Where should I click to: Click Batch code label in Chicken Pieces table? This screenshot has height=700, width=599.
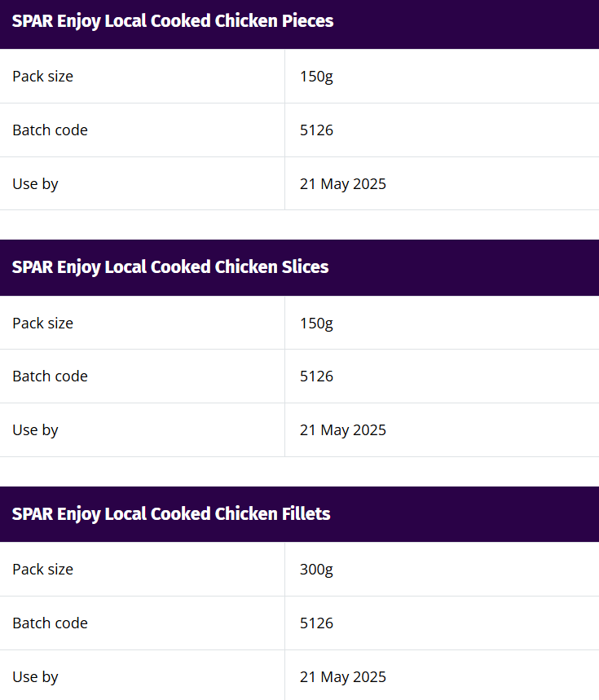click(50, 130)
